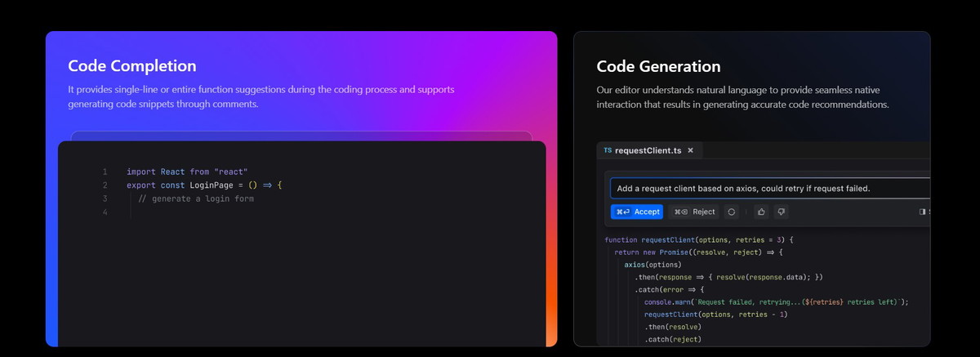Click the split view icon beside feedback buttons
The width and height of the screenshot is (980, 357).
click(923, 212)
